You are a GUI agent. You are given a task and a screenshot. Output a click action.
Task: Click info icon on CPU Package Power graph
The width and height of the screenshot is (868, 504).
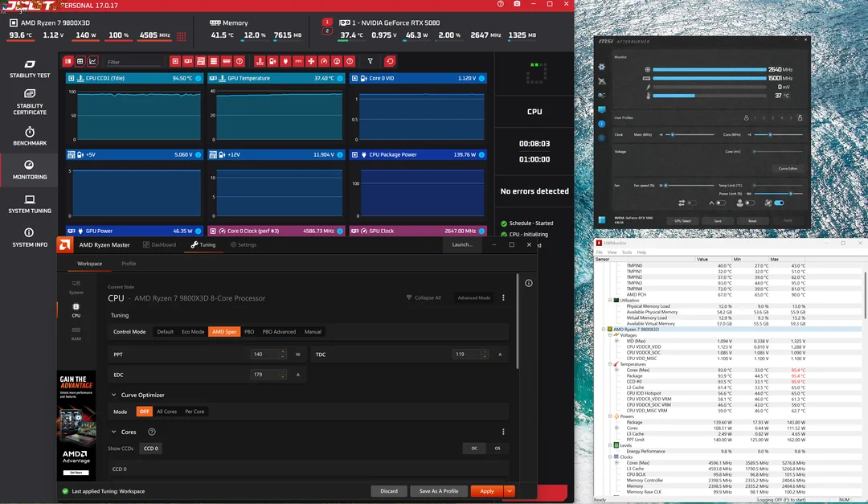[481, 154]
